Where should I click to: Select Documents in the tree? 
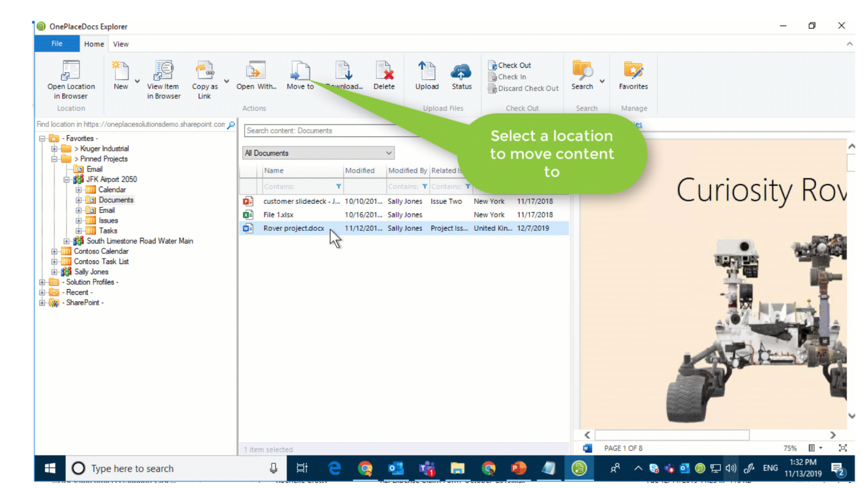(116, 200)
